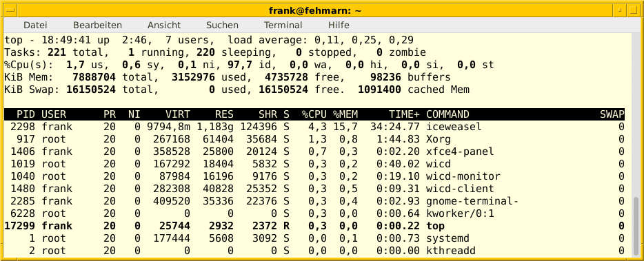Click the 1,7 us CPU value
644x261 pixels.
76,65
